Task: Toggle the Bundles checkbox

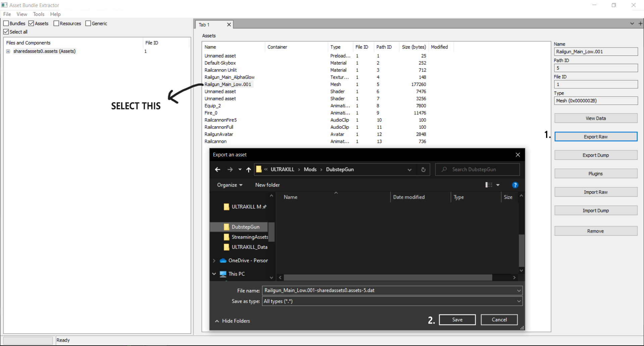Action: (x=6, y=23)
